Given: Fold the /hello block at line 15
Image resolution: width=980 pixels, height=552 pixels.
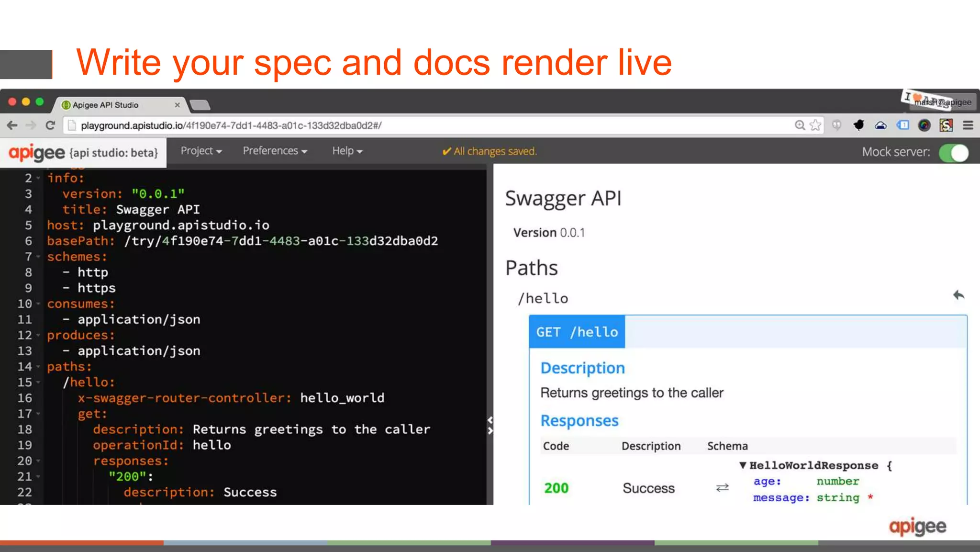Looking at the screenshot, I should click(x=38, y=383).
